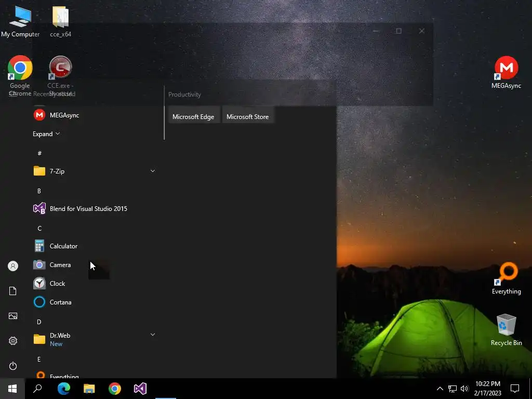
Task: Select My Computer desktop icon
Action: coord(20,22)
